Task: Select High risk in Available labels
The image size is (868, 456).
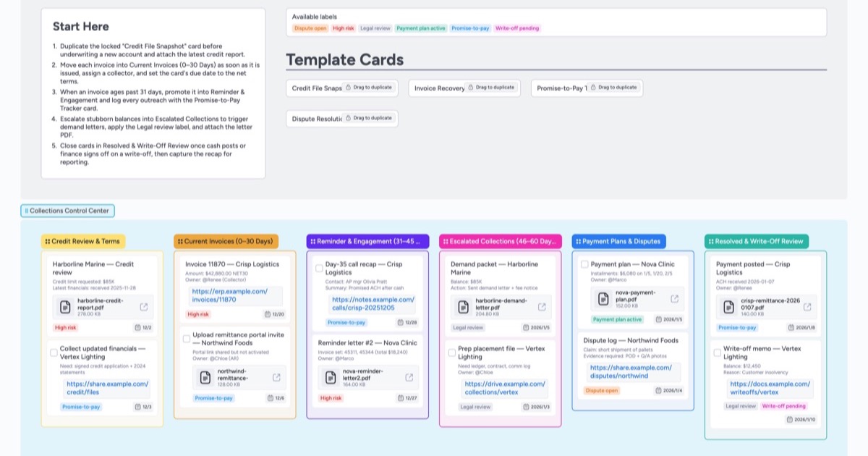Action: [x=343, y=28]
